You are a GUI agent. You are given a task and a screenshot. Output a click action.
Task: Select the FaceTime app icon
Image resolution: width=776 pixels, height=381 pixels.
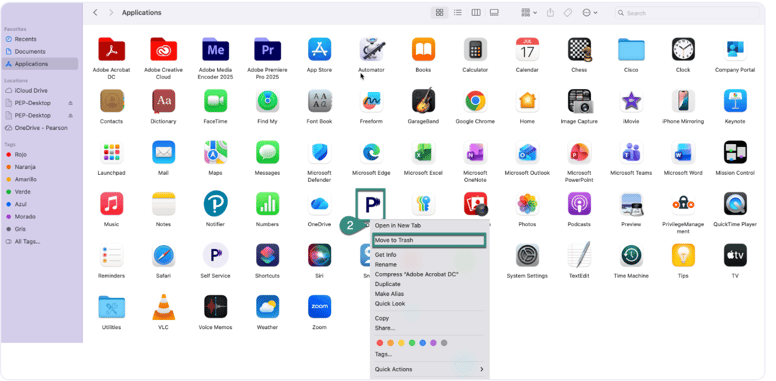pos(215,101)
